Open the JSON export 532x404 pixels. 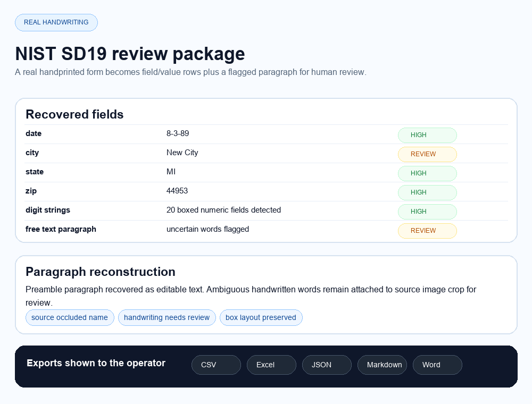[x=327, y=365]
